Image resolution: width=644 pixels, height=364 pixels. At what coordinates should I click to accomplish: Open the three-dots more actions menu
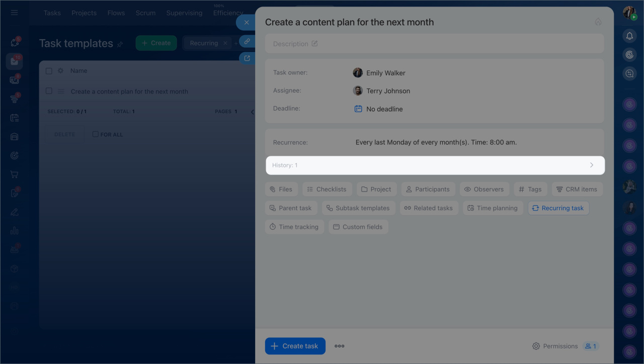point(340,346)
